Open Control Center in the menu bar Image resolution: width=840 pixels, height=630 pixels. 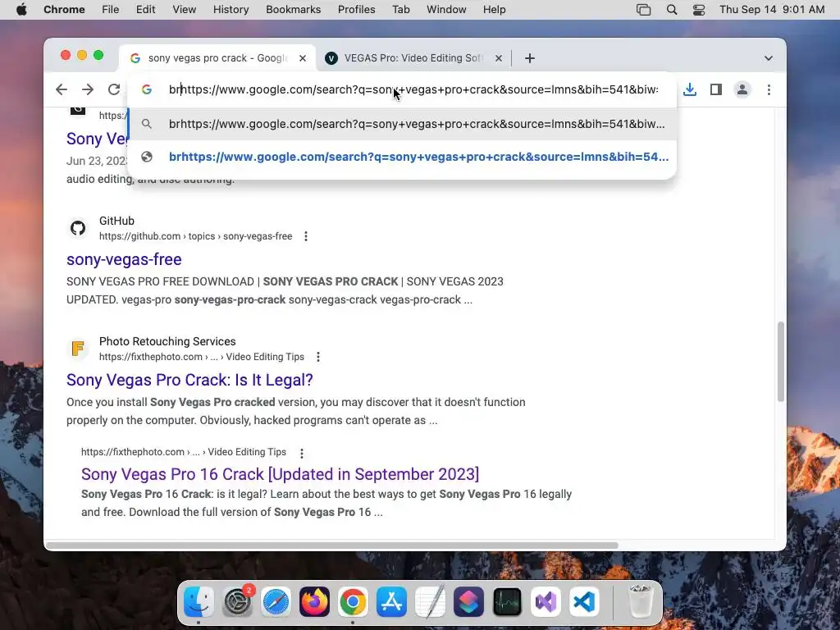tap(699, 10)
